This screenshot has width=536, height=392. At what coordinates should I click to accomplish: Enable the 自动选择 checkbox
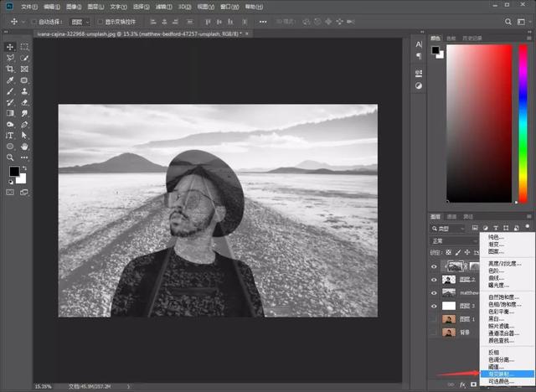click(33, 22)
